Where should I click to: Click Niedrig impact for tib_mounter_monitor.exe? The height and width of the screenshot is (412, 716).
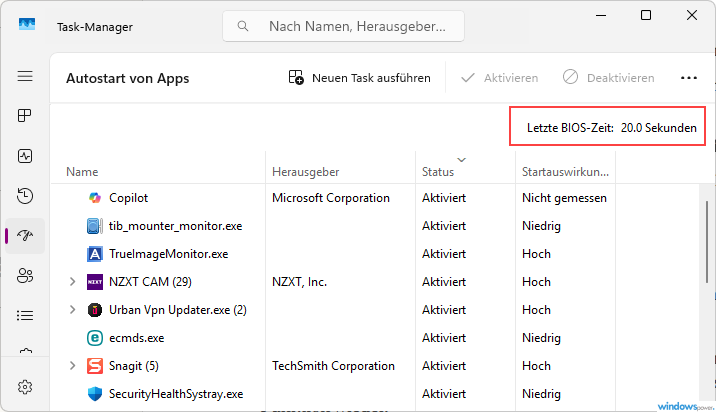(x=541, y=226)
